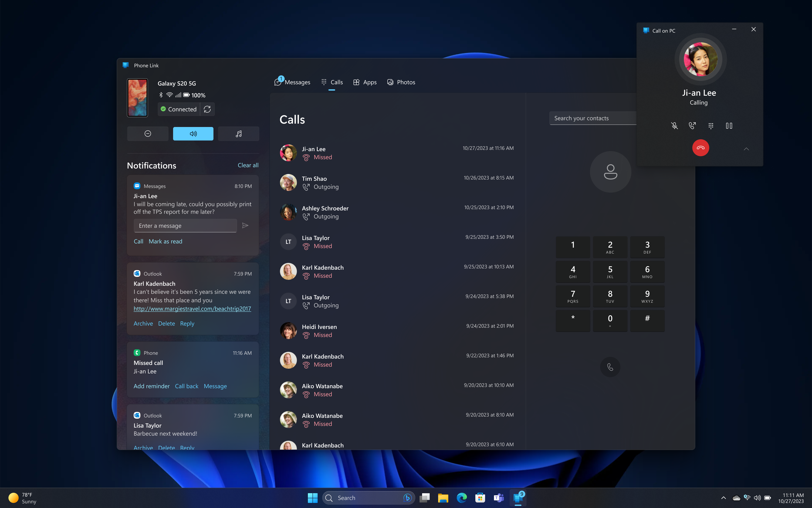The width and height of the screenshot is (812, 508).
Task: Click Phone Link taskbar icon
Action: [518, 498]
